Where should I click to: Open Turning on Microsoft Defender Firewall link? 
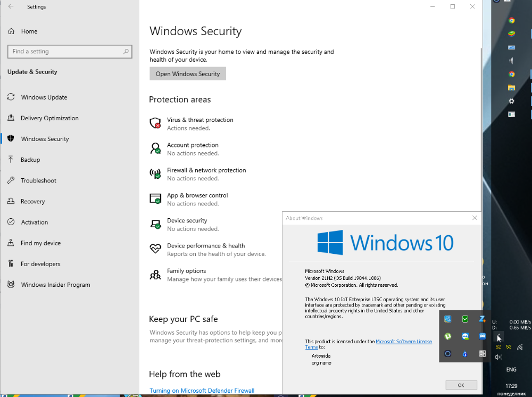click(x=202, y=391)
